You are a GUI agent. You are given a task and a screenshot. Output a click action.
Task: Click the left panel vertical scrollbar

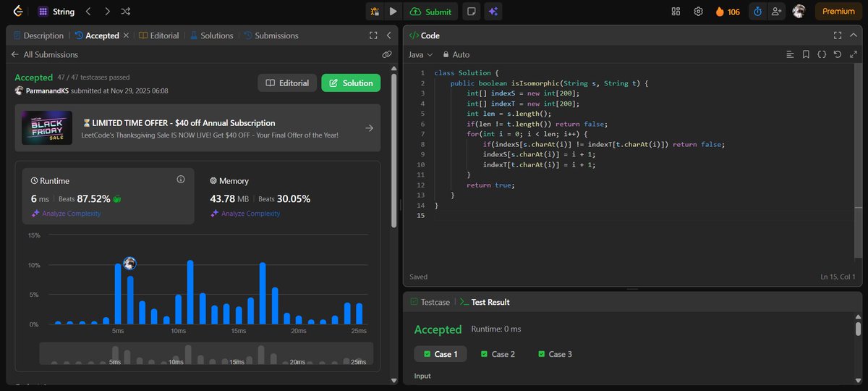(393, 152)
